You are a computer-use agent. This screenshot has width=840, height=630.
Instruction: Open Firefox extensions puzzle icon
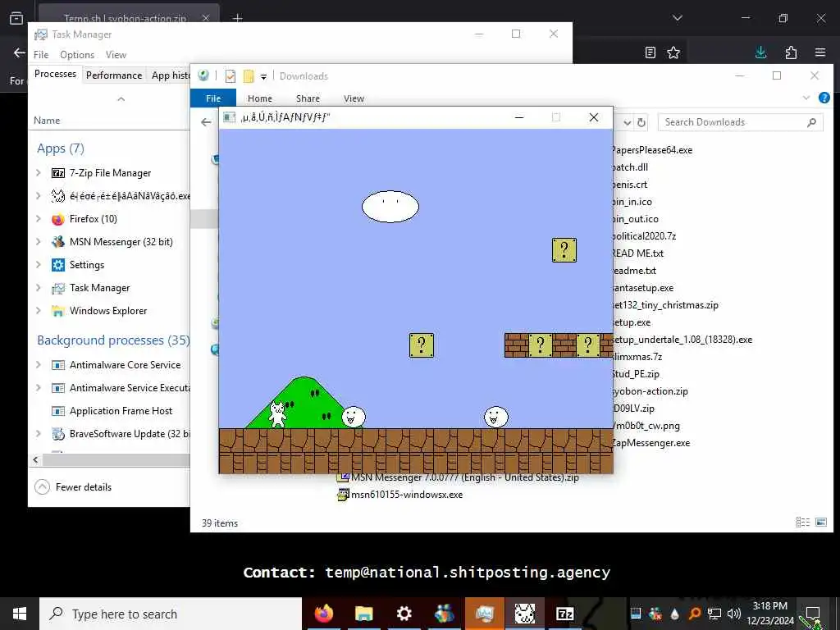791,52
